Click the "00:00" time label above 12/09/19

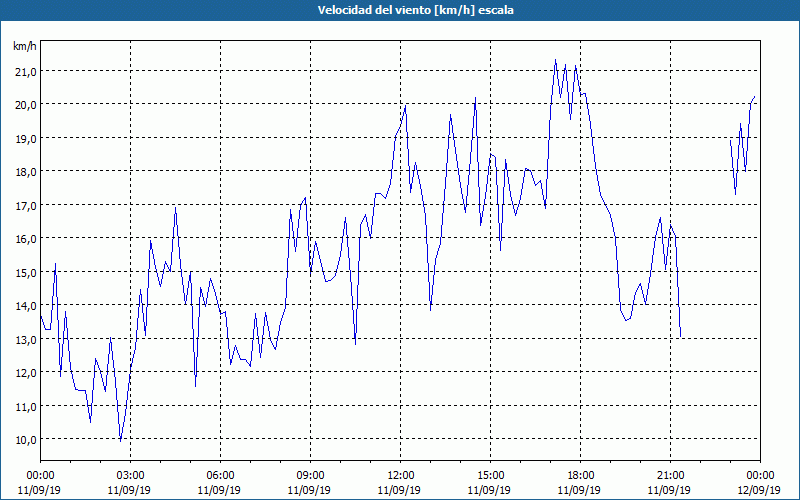tap(760, 476)
